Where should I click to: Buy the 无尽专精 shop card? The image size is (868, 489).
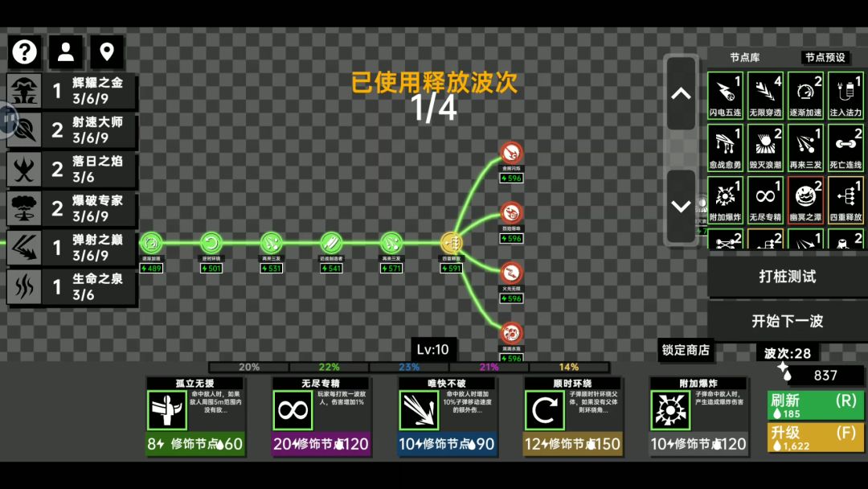pos(321,417)
